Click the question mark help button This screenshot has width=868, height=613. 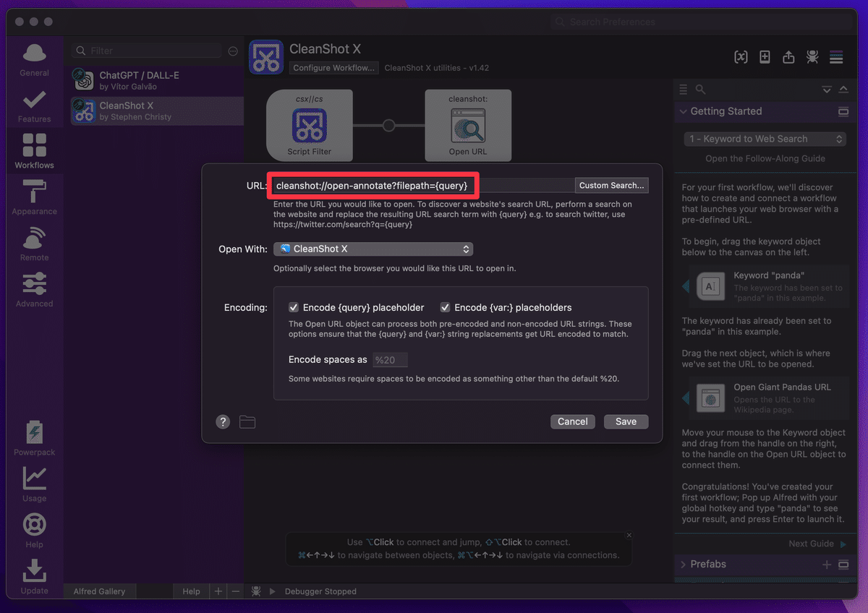pos(223,422)
